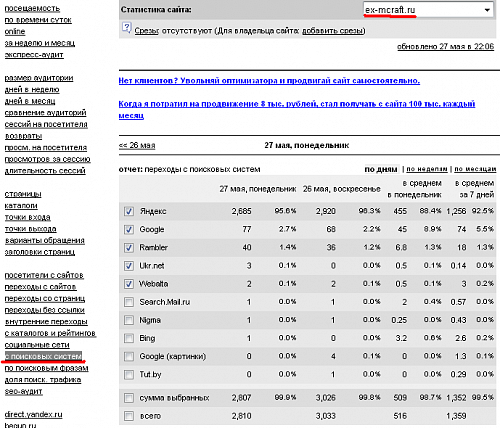Open с каталогов и рейтингов report

(x=50, y=333)
